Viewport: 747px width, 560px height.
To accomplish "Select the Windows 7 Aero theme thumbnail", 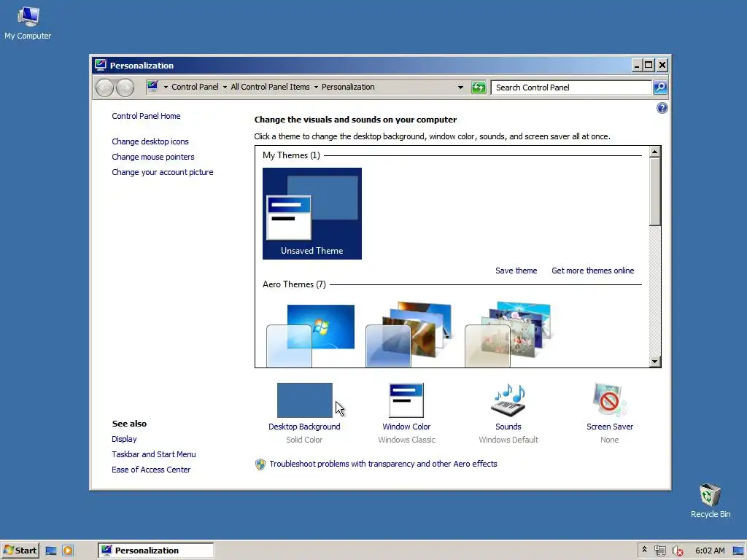I will tap(311, 335).
